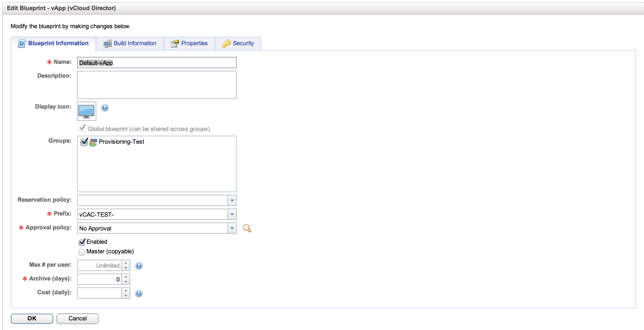Viewport: 644px width, 330px height.
Task: Click into the Description text area
Action: tap(157, 85)
